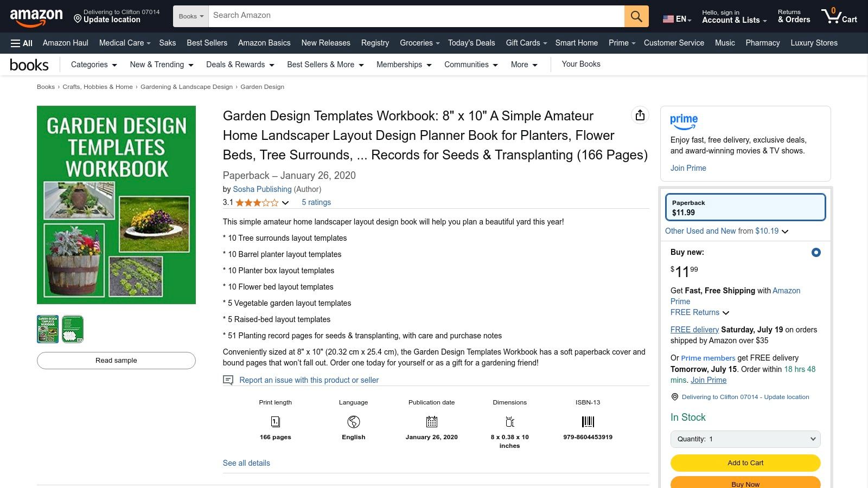The height and width of the screenshot is (488, 868).
Task: Click the US flag language icon
Action: point(668,19)
